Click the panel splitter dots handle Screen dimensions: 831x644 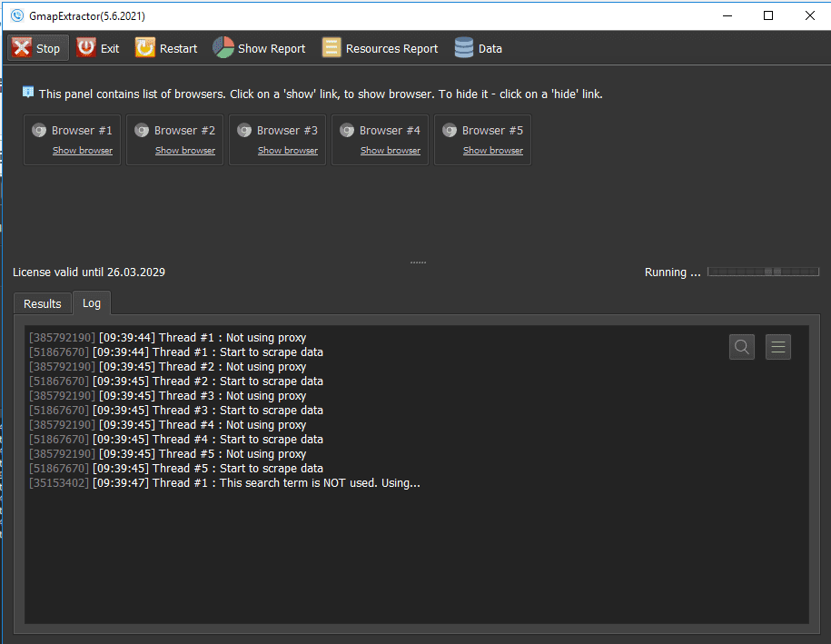point(418,263)
